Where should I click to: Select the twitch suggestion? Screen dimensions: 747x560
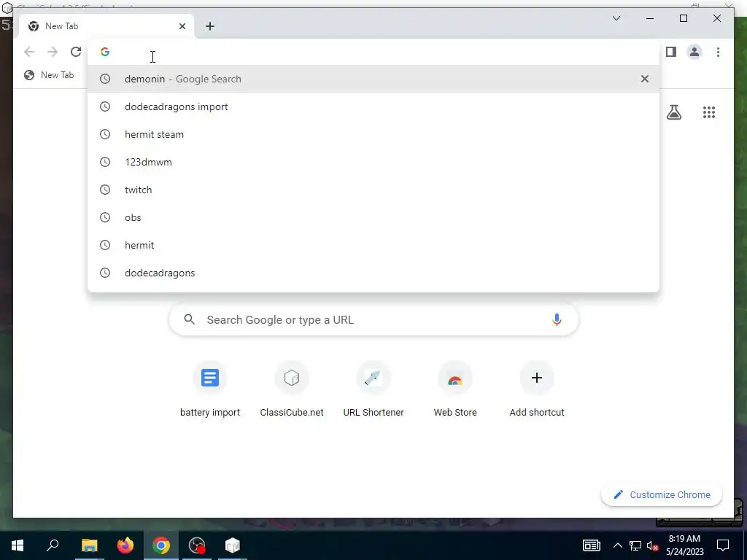[x=373, y=190]
